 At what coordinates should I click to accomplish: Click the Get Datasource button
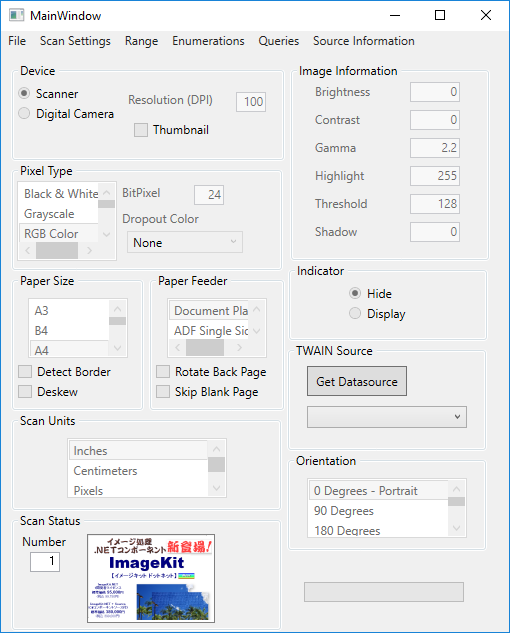(357, 381)
